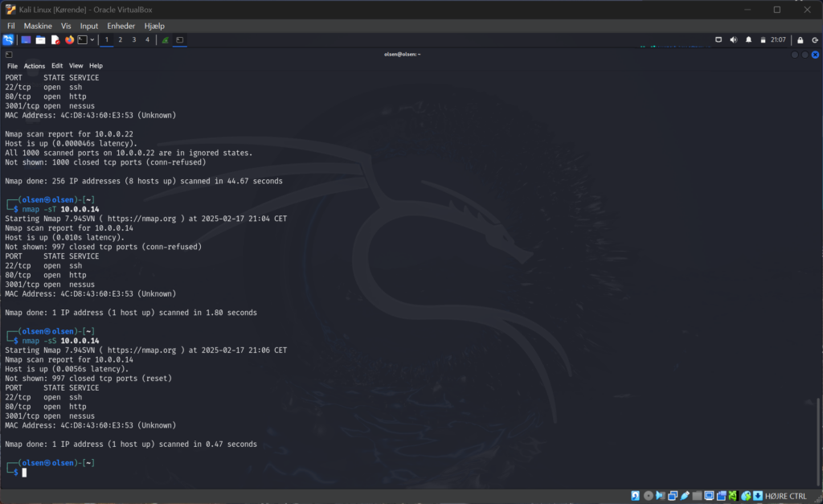Switch to workspace 3
This screenshot has width=823, height=504.
(x=133, y=39)
